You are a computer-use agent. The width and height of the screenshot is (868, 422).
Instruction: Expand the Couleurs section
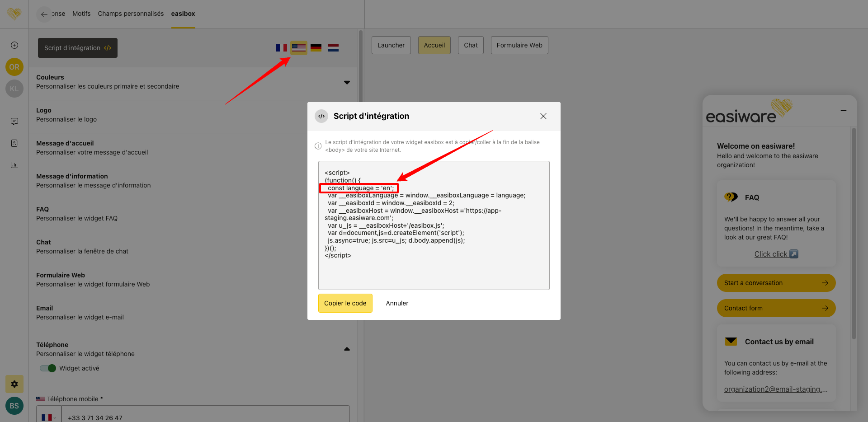click(347, 82)
